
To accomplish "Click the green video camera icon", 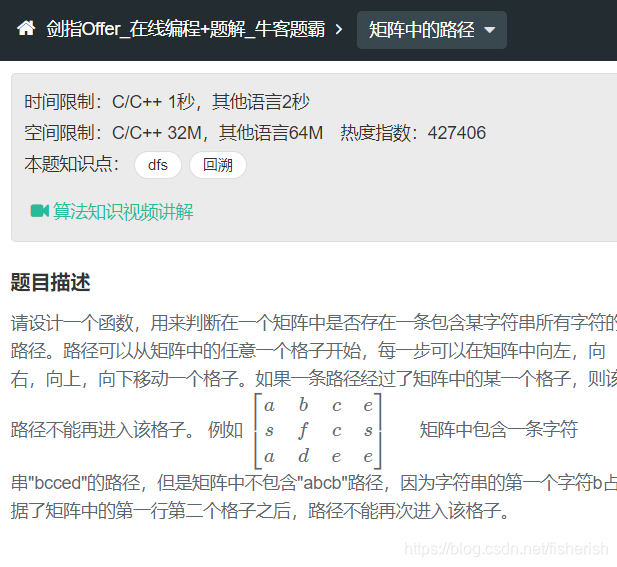I will (x=39, y=211).
